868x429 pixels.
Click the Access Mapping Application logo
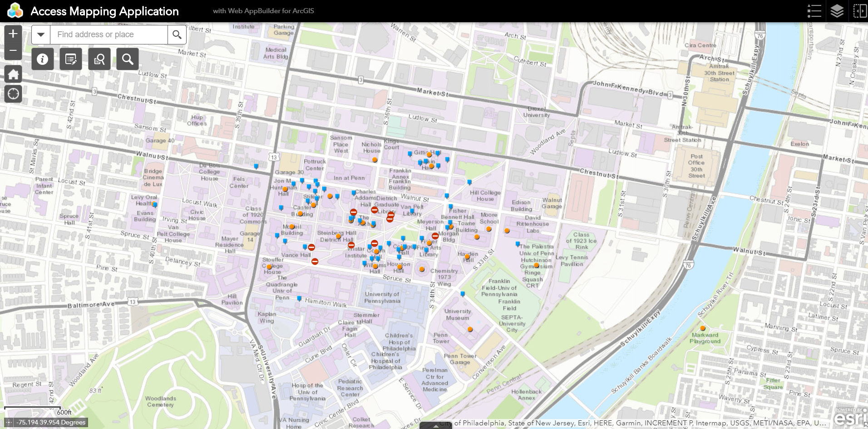(15, 11)
